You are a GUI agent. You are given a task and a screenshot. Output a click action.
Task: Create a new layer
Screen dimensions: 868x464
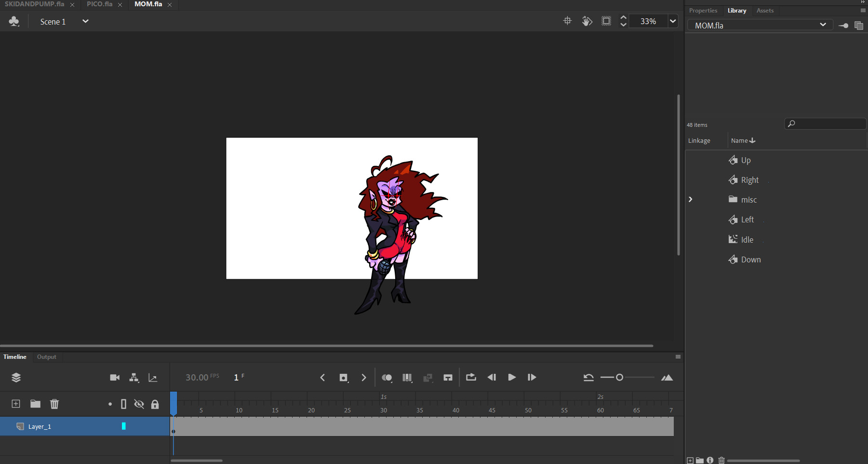15,404
